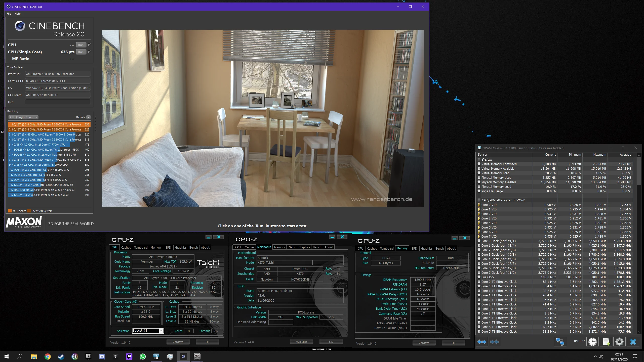Click the HWiNFO expand columns arrows icon
The image size is (644, 362).
[x=482, y=342]
